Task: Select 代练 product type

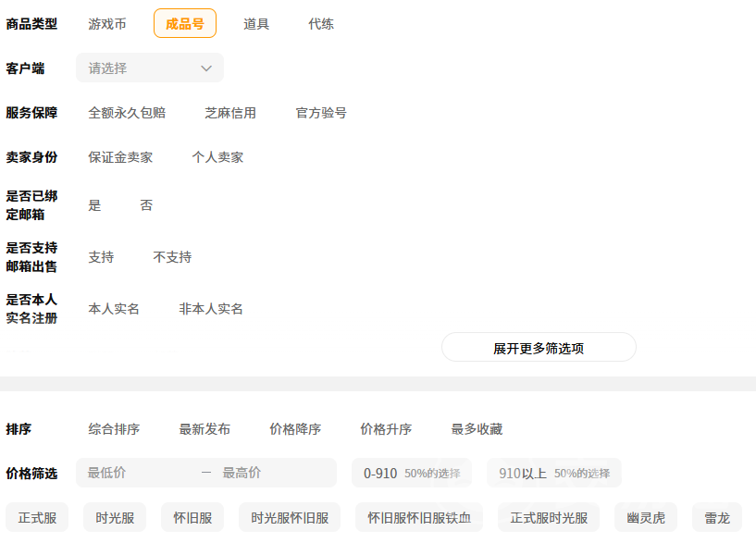Action: tap(321, 24)
